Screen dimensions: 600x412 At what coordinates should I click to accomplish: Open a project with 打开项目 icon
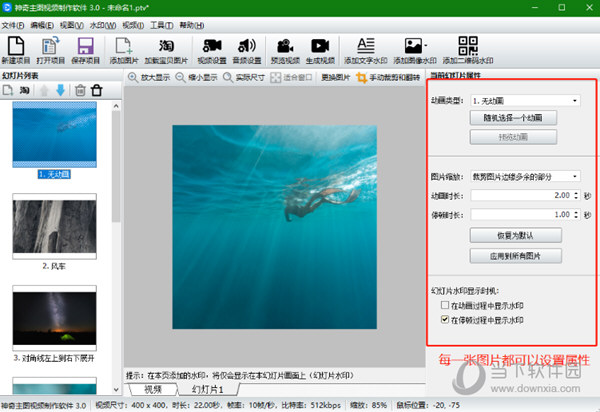[51, 50]
